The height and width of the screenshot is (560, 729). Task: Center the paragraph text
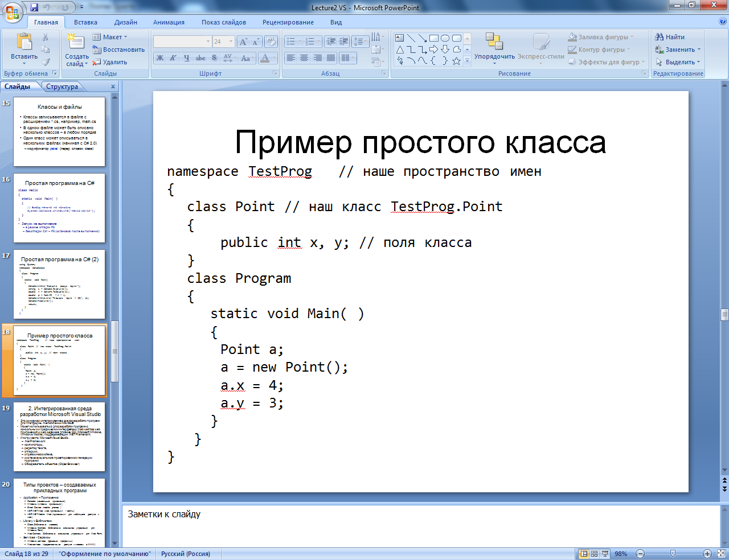304,58
